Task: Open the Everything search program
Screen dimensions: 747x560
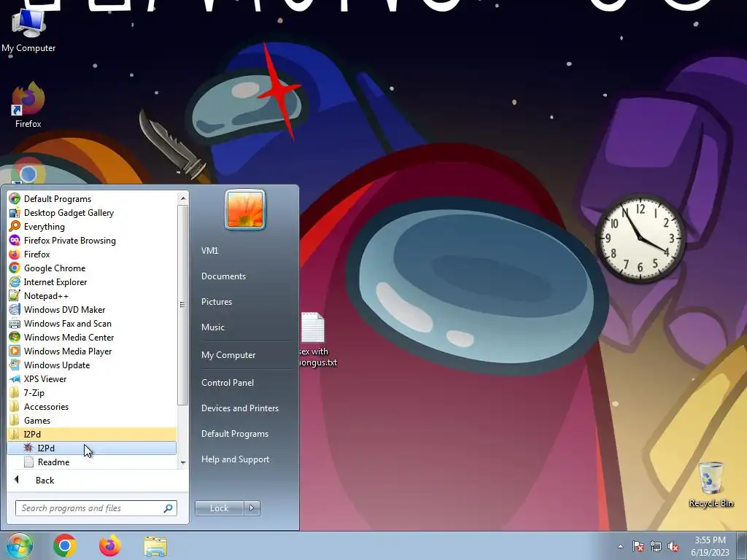Action: [x=92, y=227]
